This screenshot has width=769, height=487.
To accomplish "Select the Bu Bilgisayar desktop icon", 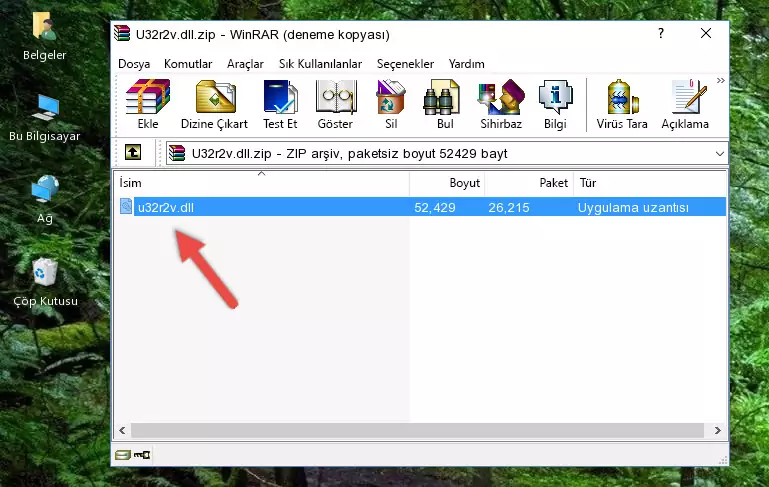I will point(45,118).
